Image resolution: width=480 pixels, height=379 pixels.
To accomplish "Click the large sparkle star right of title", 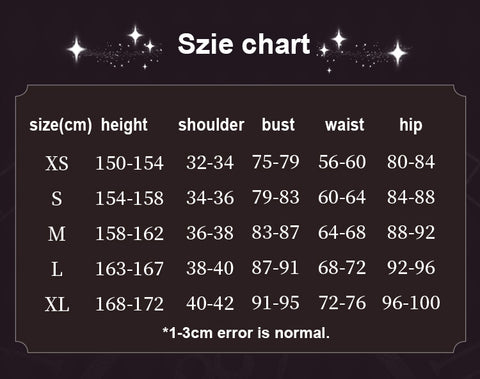I will 398,53.
